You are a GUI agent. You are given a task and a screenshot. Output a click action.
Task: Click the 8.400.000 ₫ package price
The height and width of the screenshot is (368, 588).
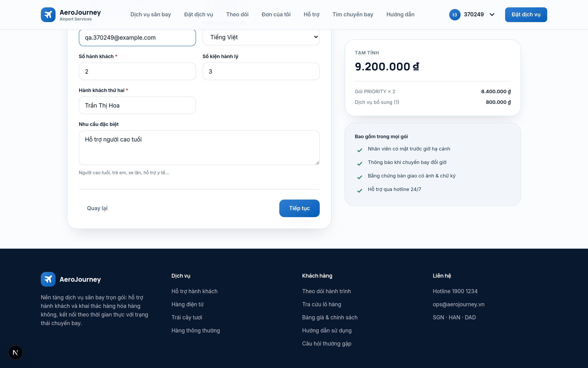coord(496,92)
